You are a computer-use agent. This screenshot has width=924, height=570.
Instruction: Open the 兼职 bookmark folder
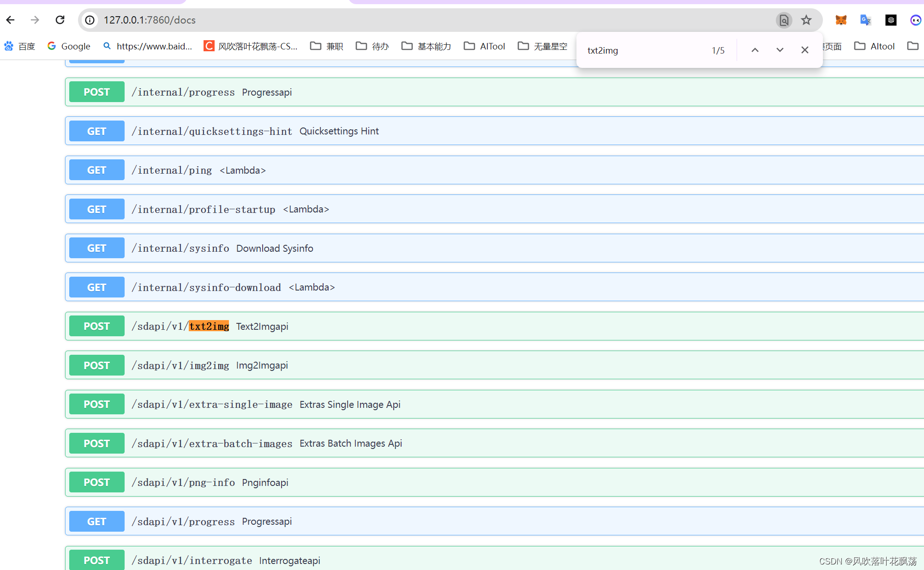click(327, 46)
